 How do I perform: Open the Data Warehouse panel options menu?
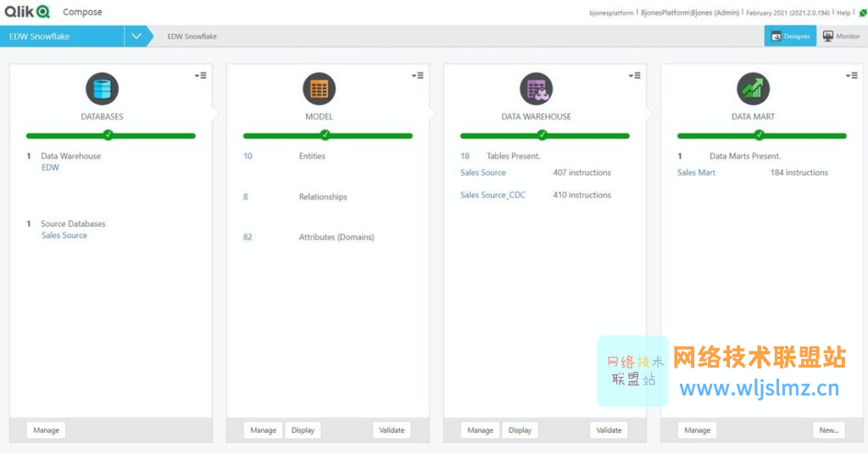coord(635,75)
